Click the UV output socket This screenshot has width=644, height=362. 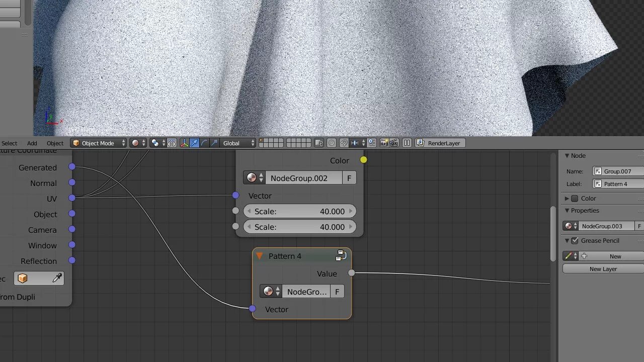pyautogui.click(x=72, y=198)
